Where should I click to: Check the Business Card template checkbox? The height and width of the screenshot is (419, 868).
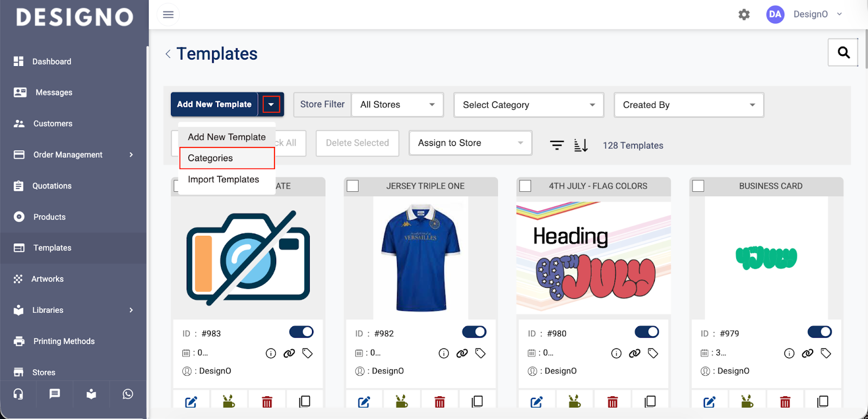(698, 186)
